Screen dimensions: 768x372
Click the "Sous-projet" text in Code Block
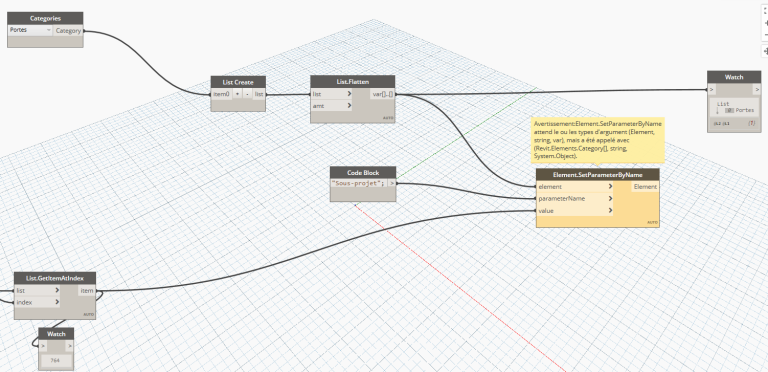click(359, 183)
